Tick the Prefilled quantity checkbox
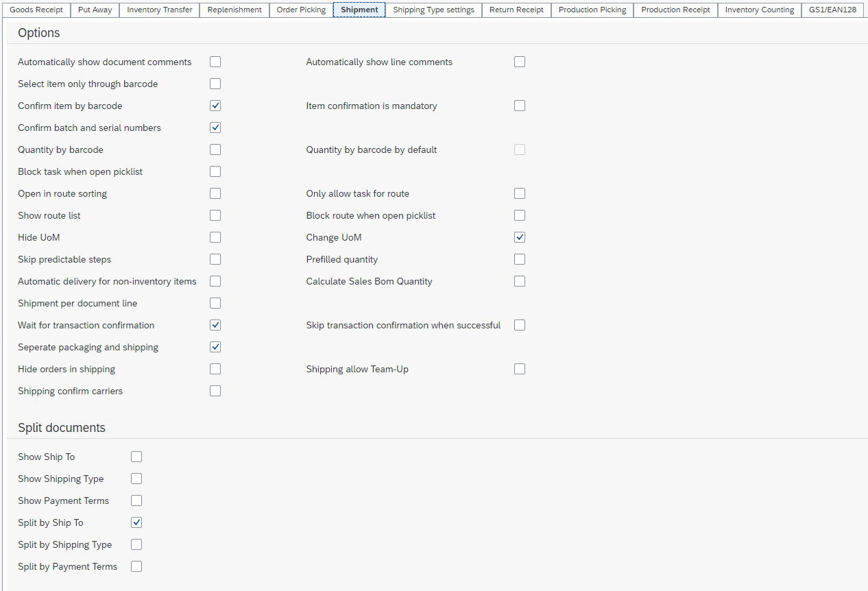The image size is (868, 591). pyautogui.click(x=520, y=259)
